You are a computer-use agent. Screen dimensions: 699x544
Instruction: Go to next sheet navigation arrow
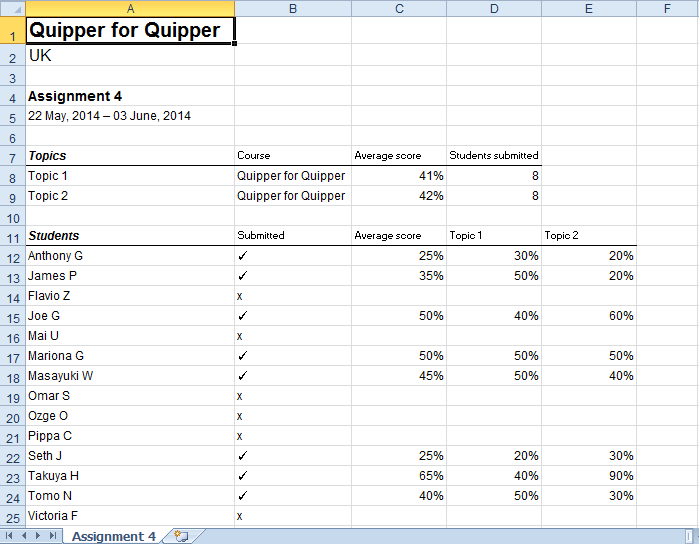38,536
